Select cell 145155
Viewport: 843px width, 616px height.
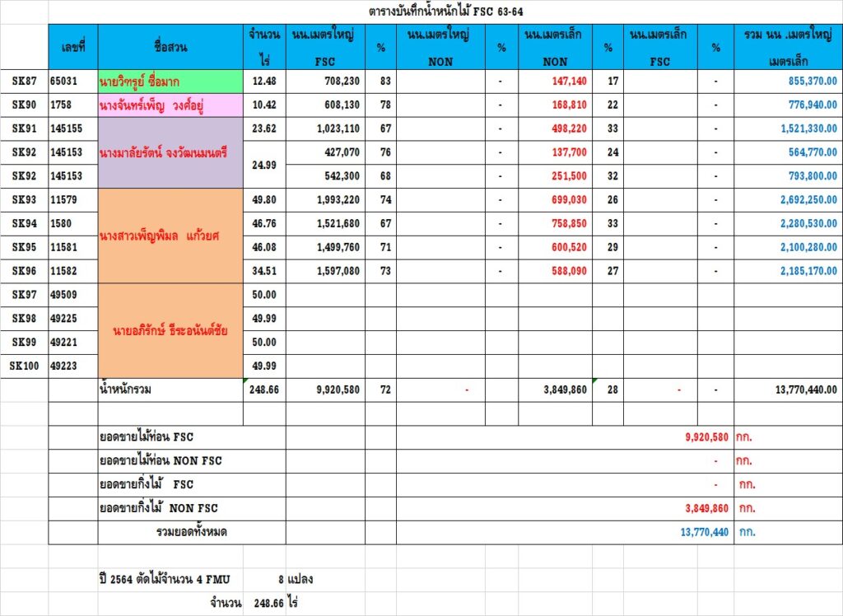point(73,128)
